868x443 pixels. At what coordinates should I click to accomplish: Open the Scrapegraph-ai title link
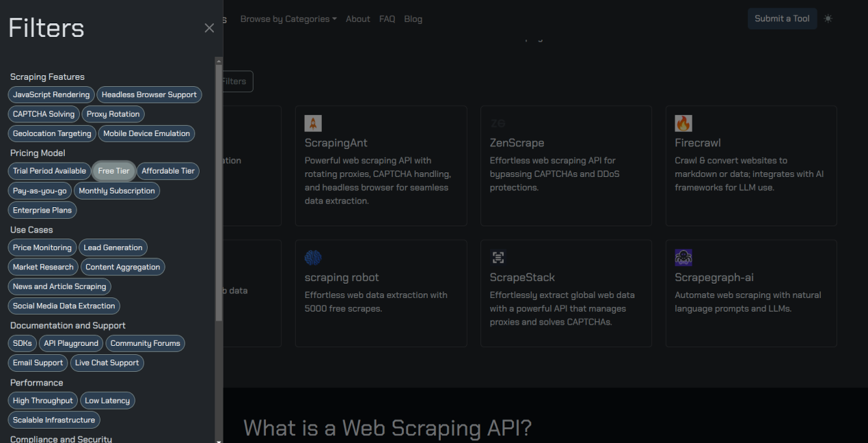point(714,278)
